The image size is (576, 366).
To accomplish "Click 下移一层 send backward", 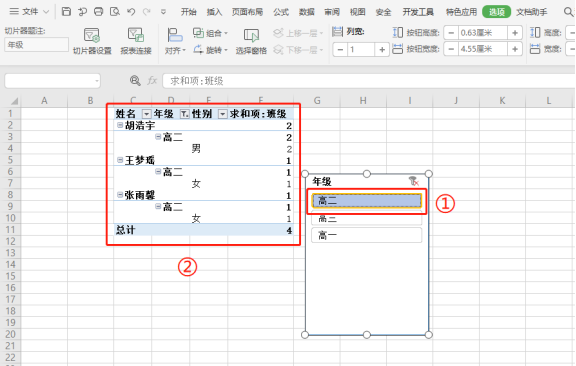I will 298,49.
